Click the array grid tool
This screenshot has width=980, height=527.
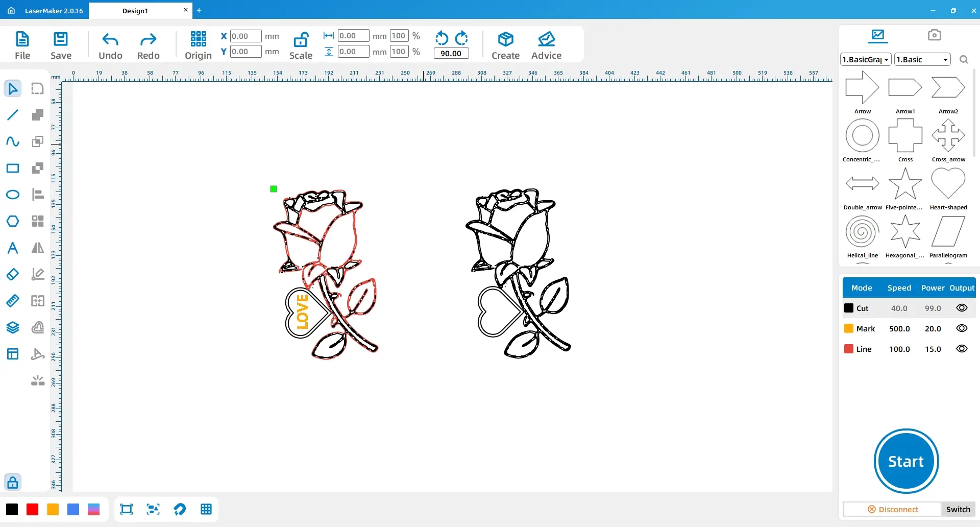pos(38,221)
